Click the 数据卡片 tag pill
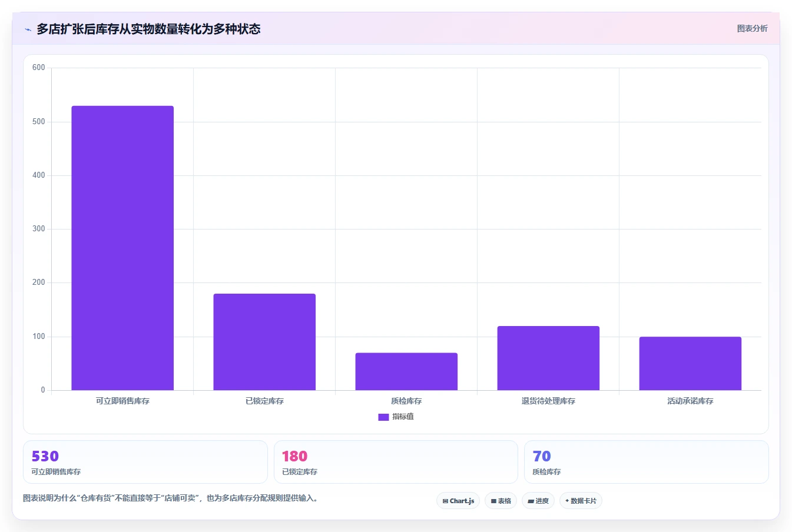The width and height of the screenshot is (792, 532). [x=581, y=501]
